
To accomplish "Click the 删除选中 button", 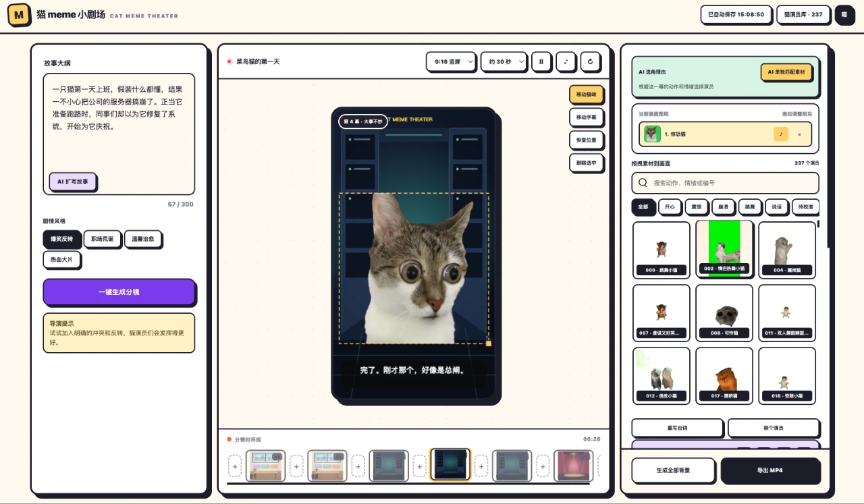I will click(x=587, y=163).
